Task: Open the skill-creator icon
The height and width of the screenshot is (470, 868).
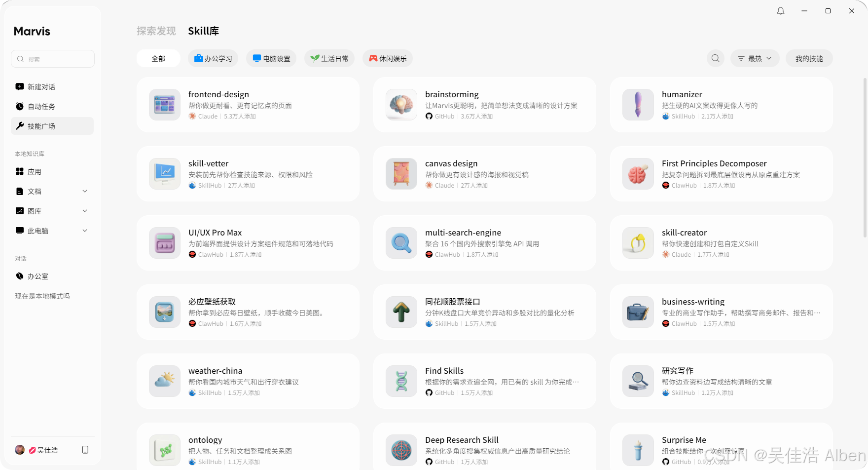Action: (x=638, y=243)
